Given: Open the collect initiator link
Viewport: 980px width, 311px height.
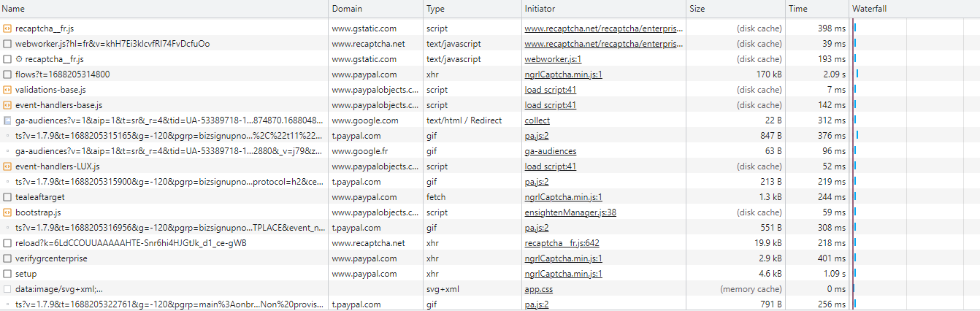Looking at the screenshot, I should [x=537, y=120].
